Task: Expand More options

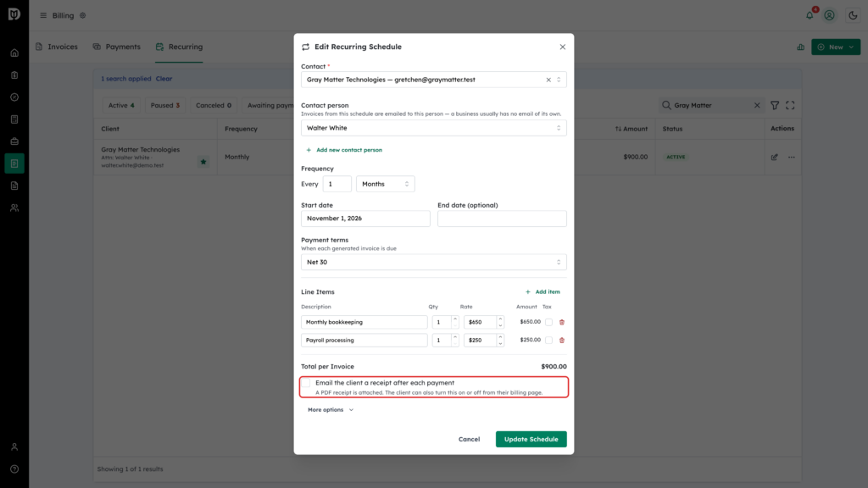Action: click(x=331, y=410)
